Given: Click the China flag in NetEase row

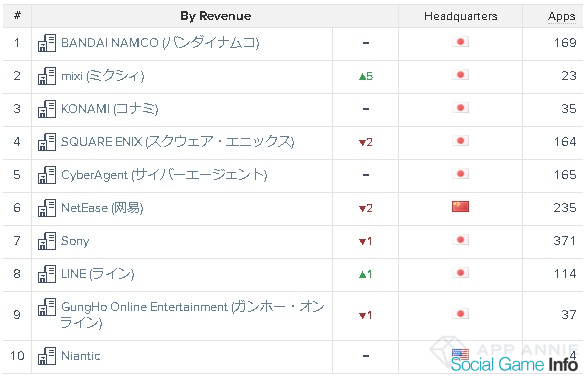Looking at the screenshot, I should pos(460,207).
